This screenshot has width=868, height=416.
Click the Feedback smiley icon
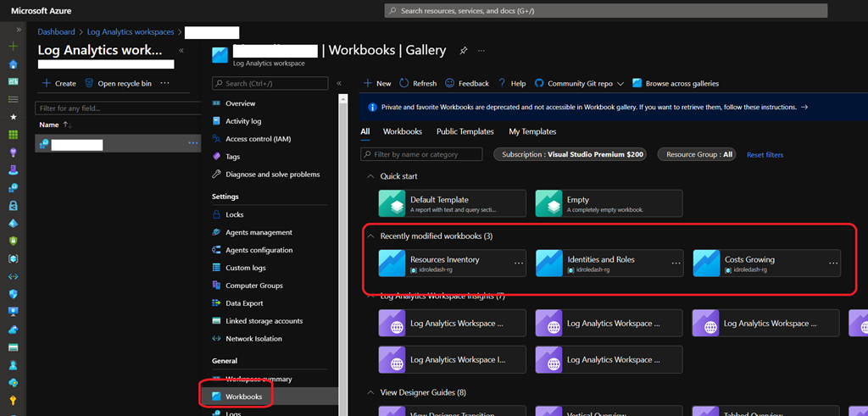click(450, 84)
